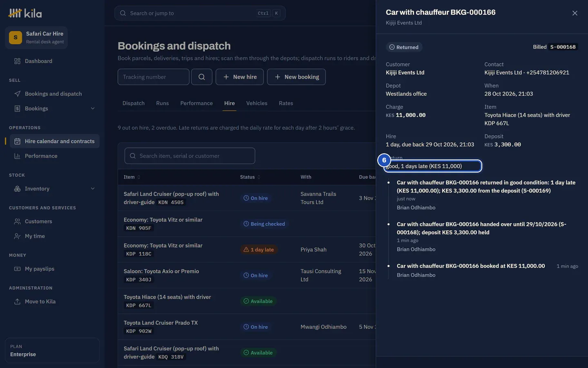The height and width of the screenshot is (368, 588).
Task: Click the New hire button
Action: click(240, 77)
